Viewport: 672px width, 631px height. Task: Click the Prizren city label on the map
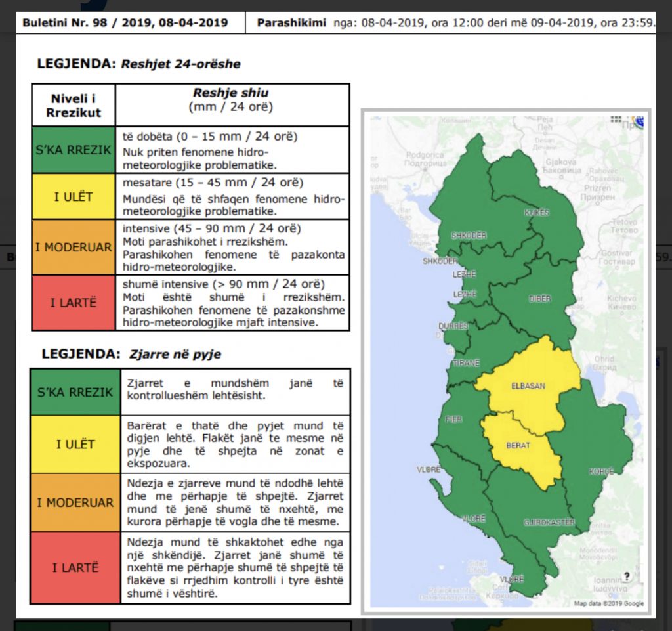(597, 192)
